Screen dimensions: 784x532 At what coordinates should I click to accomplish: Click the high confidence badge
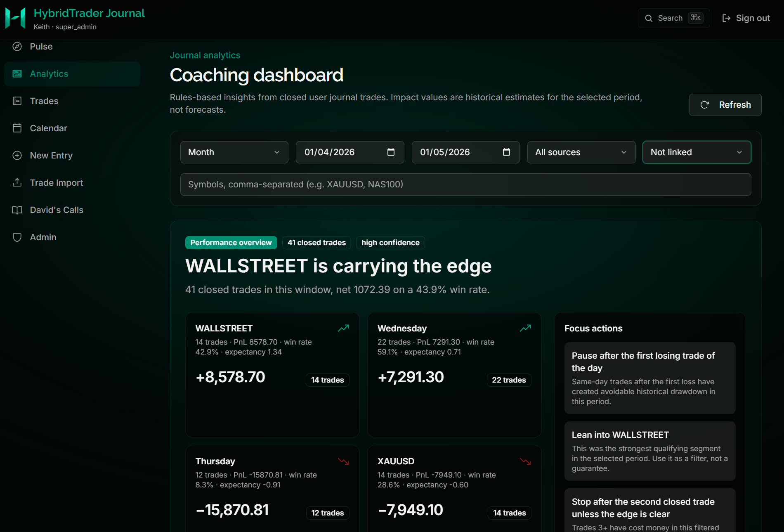390,243
